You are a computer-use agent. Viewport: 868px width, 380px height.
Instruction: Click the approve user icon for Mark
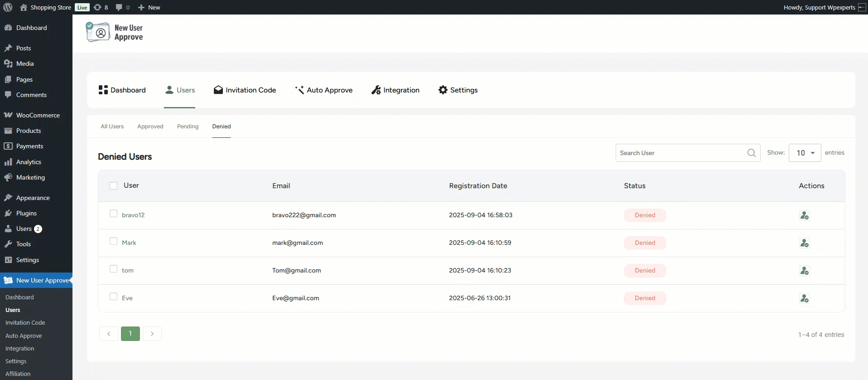[x=804, y=243]
